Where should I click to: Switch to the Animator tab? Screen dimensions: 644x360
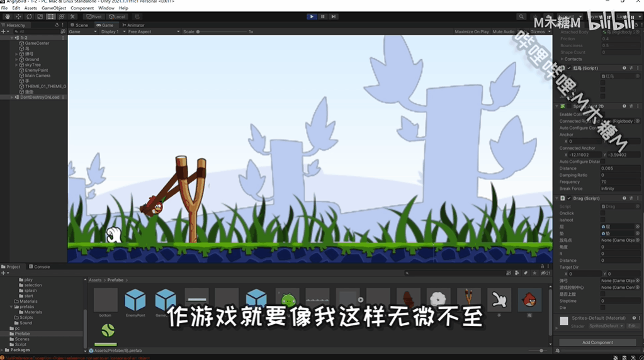133,25
